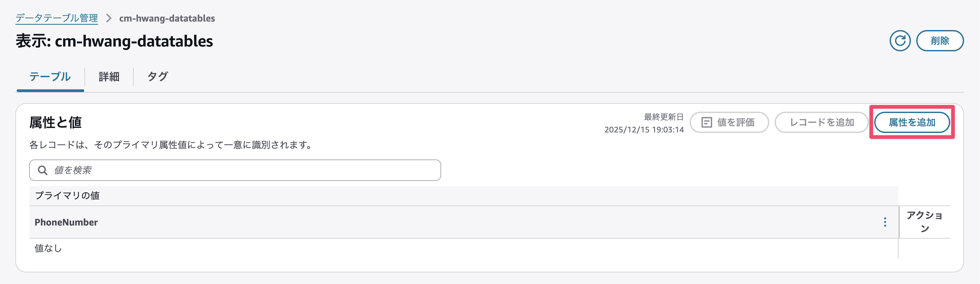Click the 属性を追加 button
Screen dimensions: 980x284
point(911,122)
